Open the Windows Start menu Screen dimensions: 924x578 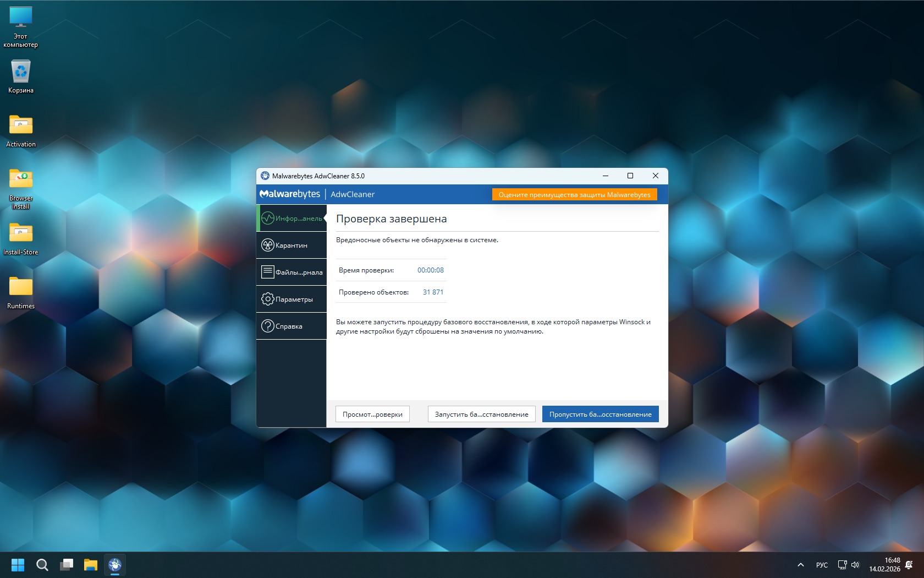coord(18,565)
